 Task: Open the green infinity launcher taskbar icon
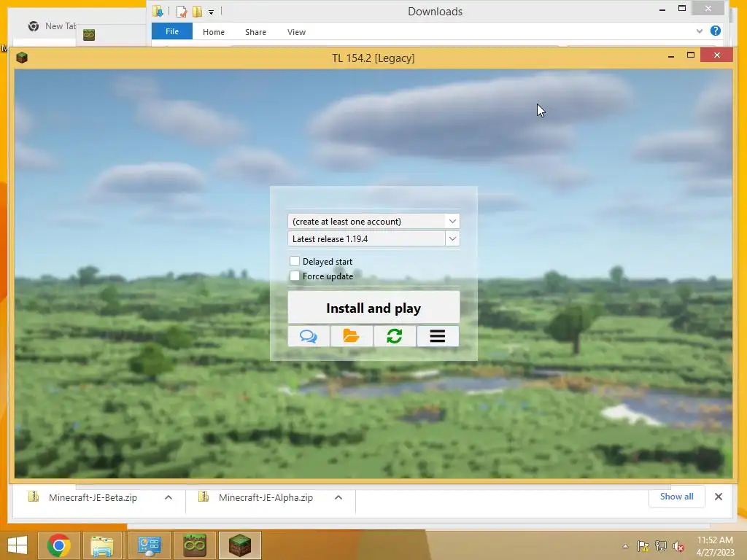pos(194,545)
